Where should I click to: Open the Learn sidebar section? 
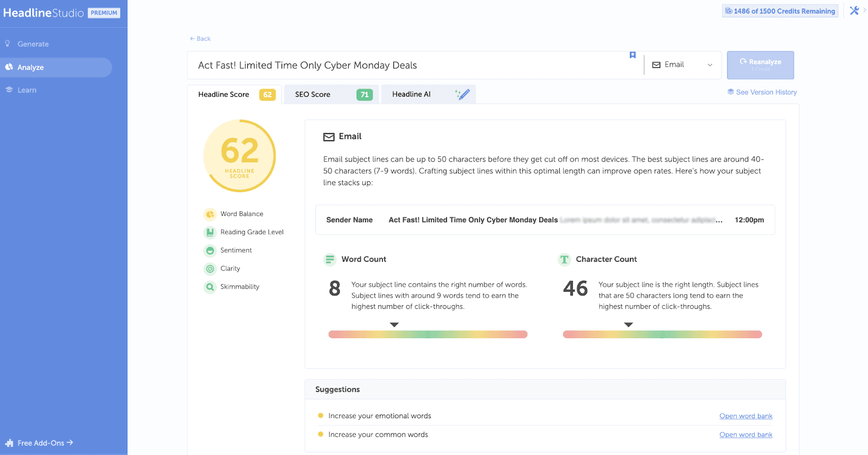click(27, 90)
